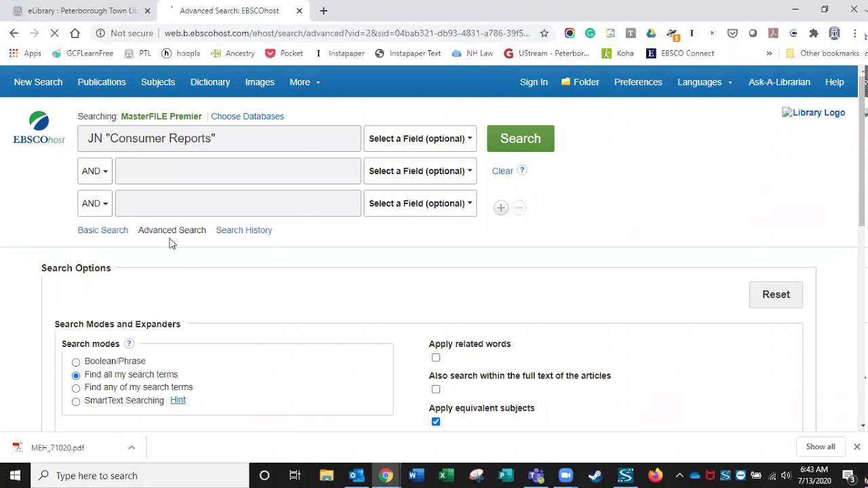Click into the JN Consumer Reports search box
868x488 pixels.
coord(219,138)
